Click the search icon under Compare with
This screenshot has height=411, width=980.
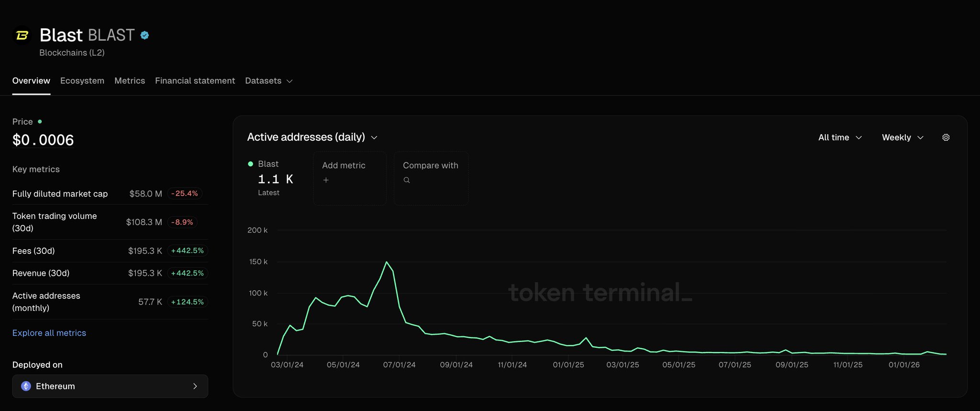(x=407, y=180)
